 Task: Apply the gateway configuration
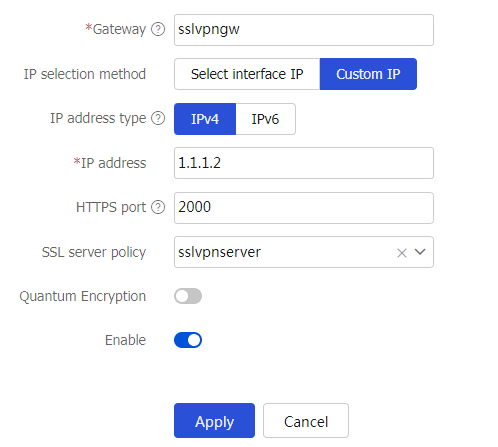point(214,421)
